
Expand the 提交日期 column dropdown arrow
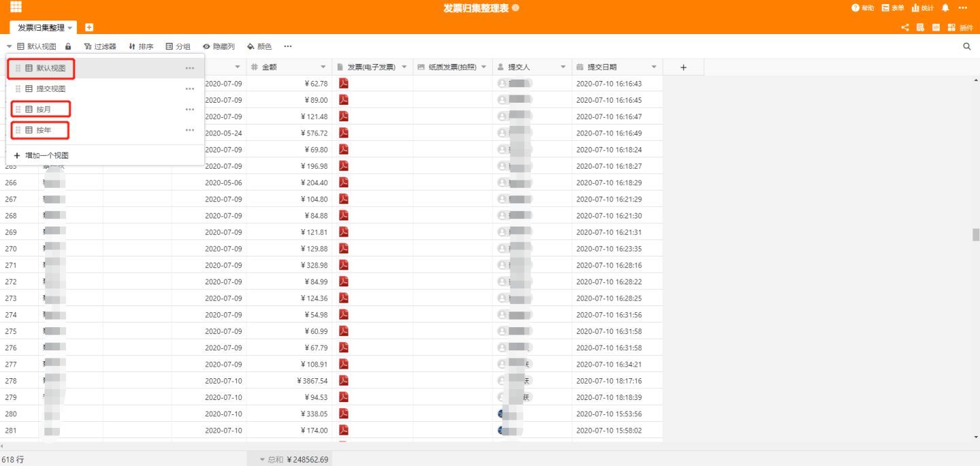pos(653,67)
